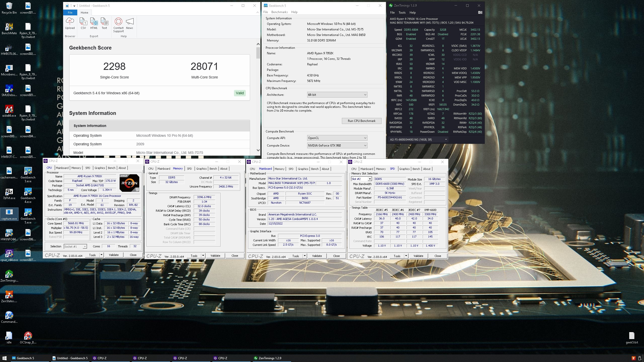Open the Windows Start menu
644x362 pixels.
pyautogui.click(x=5, y=358)
